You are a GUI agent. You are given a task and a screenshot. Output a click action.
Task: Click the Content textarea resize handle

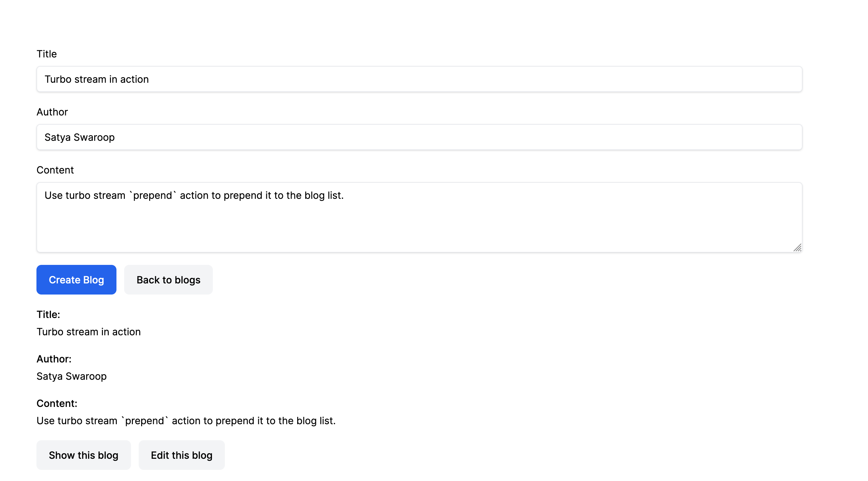click(797, 248)
